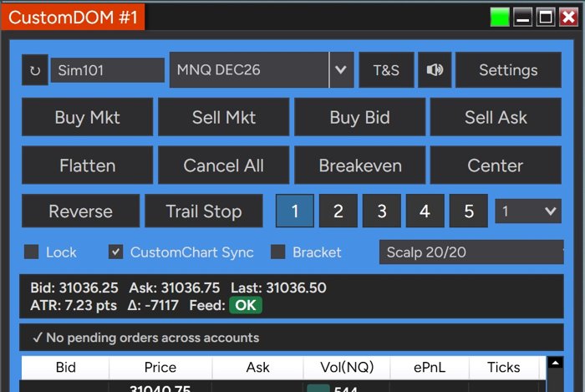Open Settings

click(x=508, y=69)
